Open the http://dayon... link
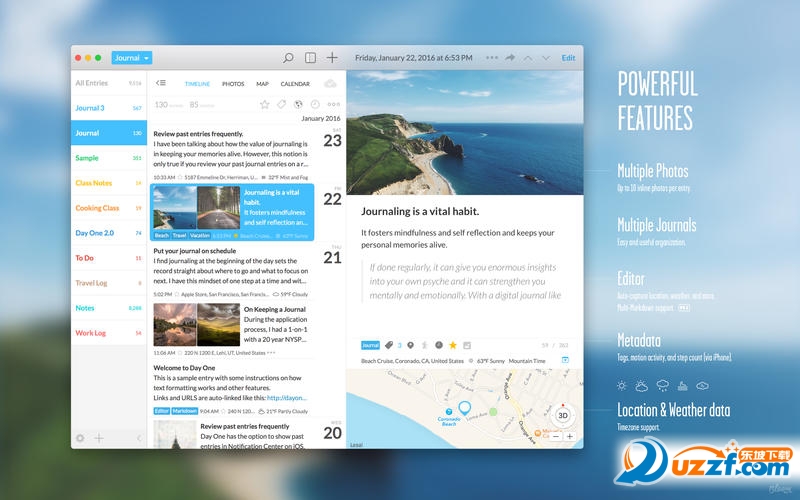The image size is (800, 500). pyautogui.click(x=287, y=397)
